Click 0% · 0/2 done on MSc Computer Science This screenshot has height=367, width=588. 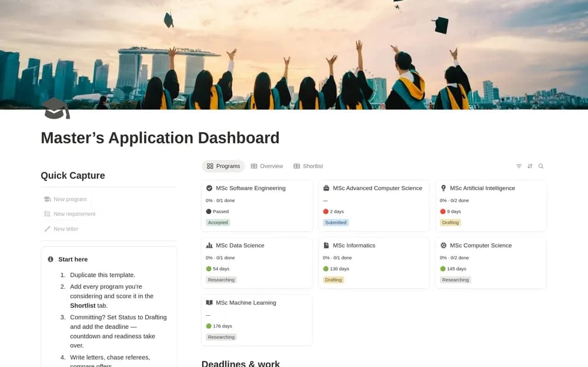[x=454, y=258]
